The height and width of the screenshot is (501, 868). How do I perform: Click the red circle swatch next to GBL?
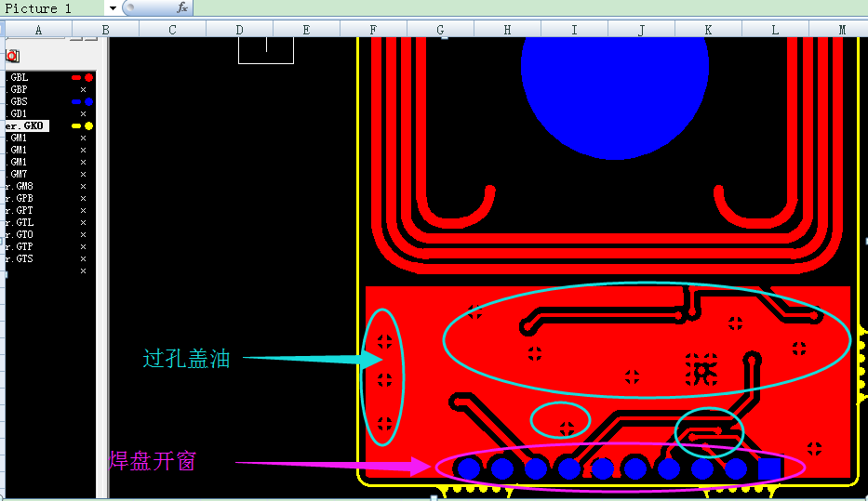coord(88,77)
